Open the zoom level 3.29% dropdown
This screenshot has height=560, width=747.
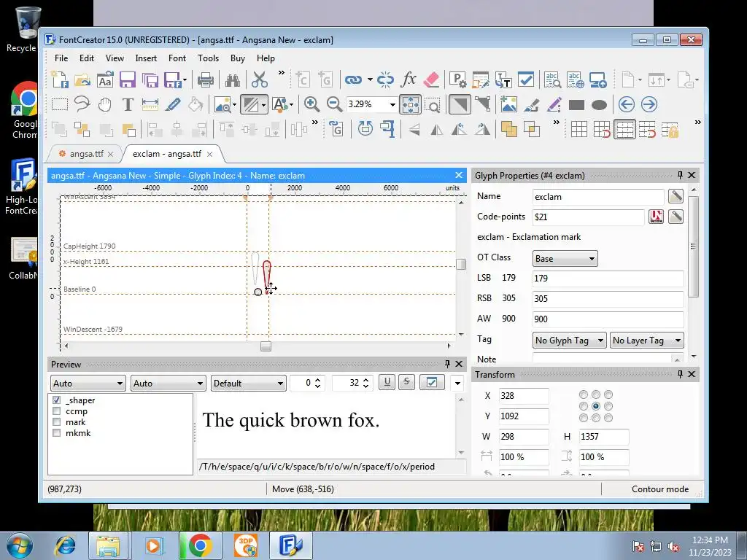click(392, 104)
